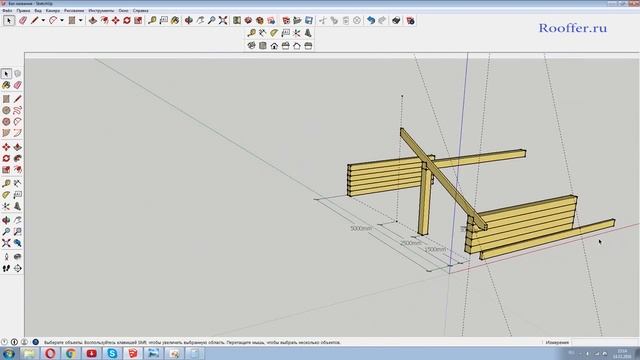Open the Окно menu
This screenshot has height=360, width=640.
pyautogui.click(x=124, y=11)
